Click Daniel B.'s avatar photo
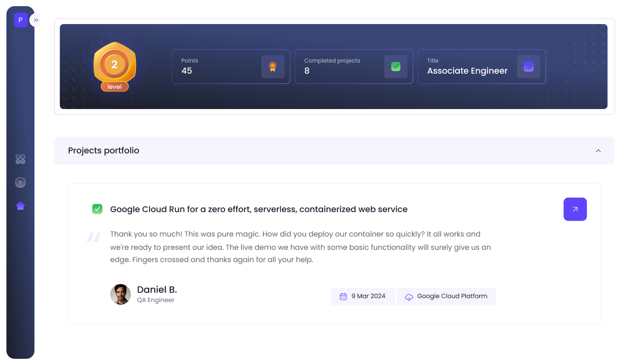Screen dimensions: 634x364 click(x=120, y=294)
